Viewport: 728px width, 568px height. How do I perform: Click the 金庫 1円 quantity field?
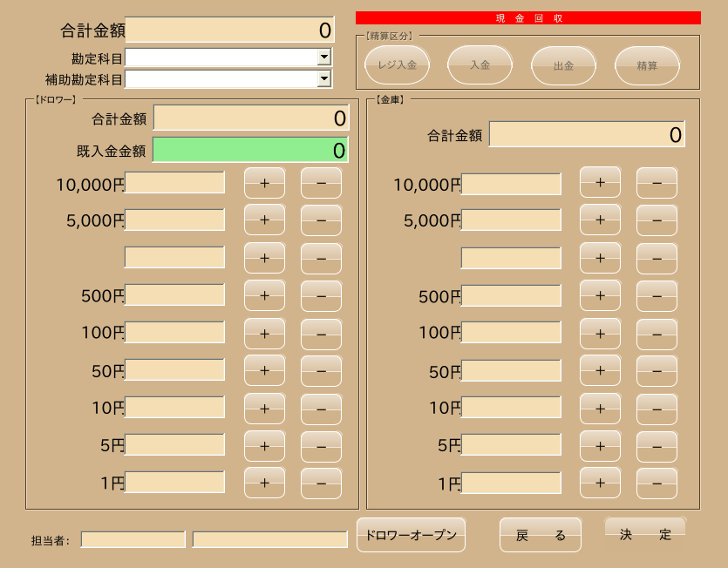(x=511, y=483)
